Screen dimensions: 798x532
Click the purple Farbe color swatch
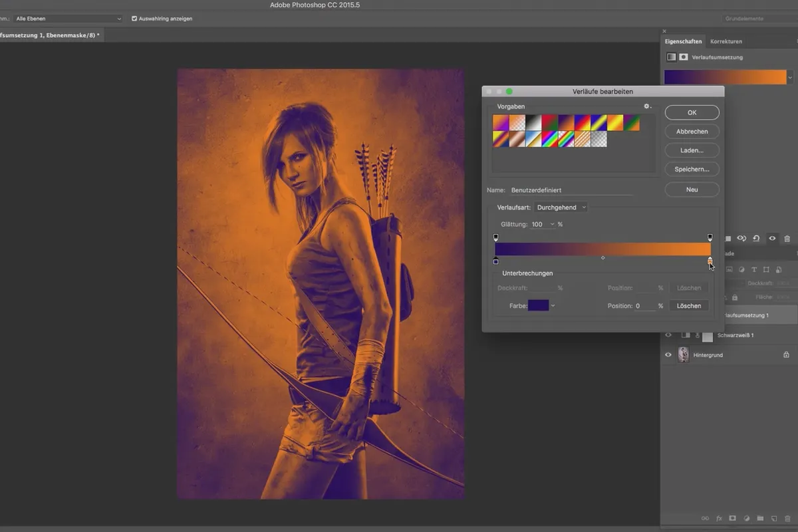[539, 306]
